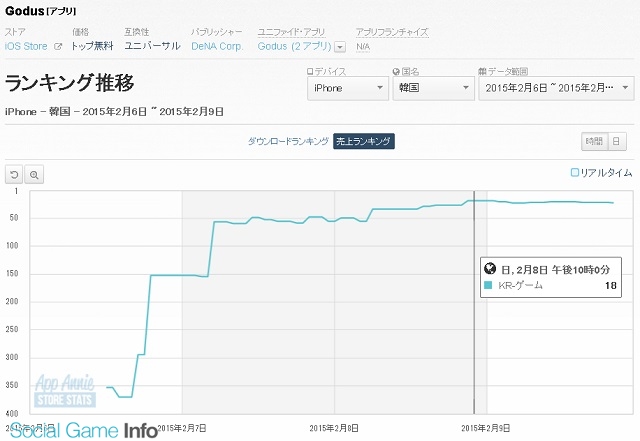Click the tooltip rank value 18
The height and width of the screenshot is (441, 640).
tap(611, 285)
